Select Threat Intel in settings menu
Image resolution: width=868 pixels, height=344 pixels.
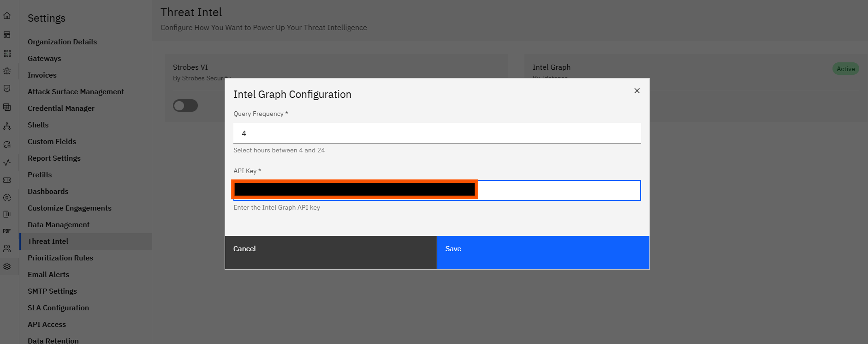(48, 241)
